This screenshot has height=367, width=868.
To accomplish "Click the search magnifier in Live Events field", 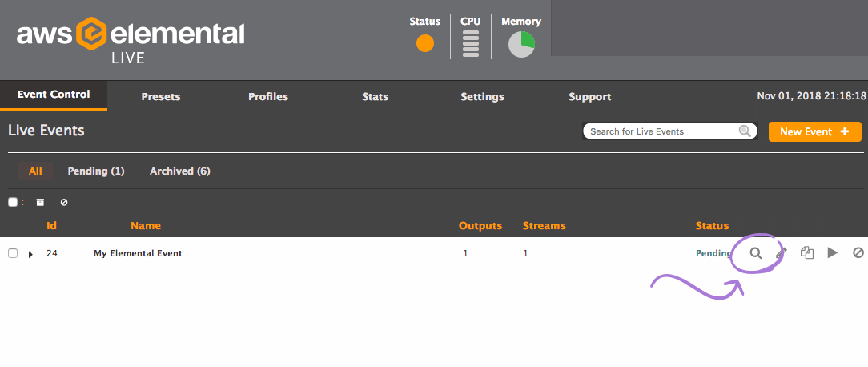I will click(x=745, y=131).
